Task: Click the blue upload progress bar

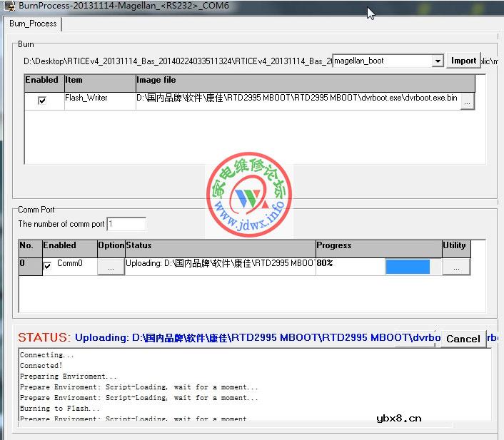Action: pos(408,267)
